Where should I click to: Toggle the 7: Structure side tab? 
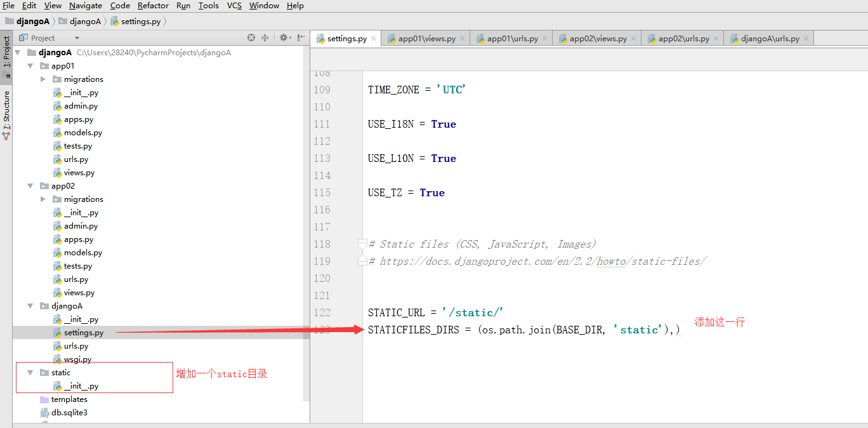click(6, 115)
